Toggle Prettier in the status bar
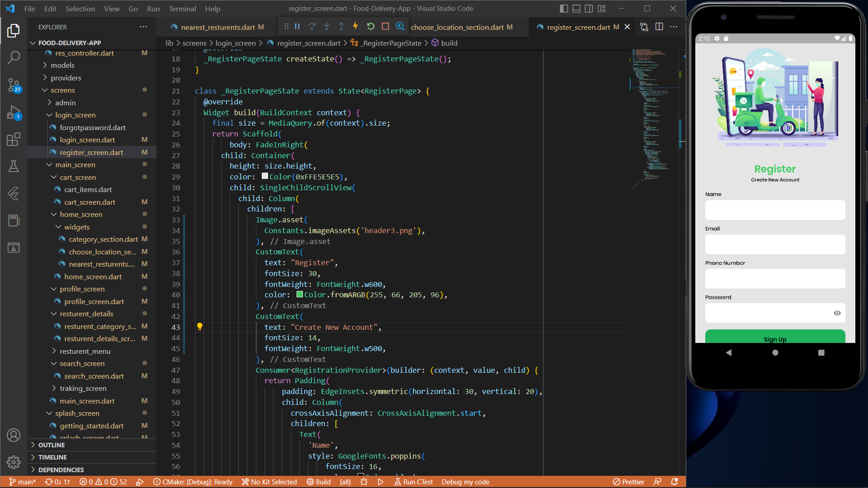This screenshot has width=868, height=488. point(628,482)
